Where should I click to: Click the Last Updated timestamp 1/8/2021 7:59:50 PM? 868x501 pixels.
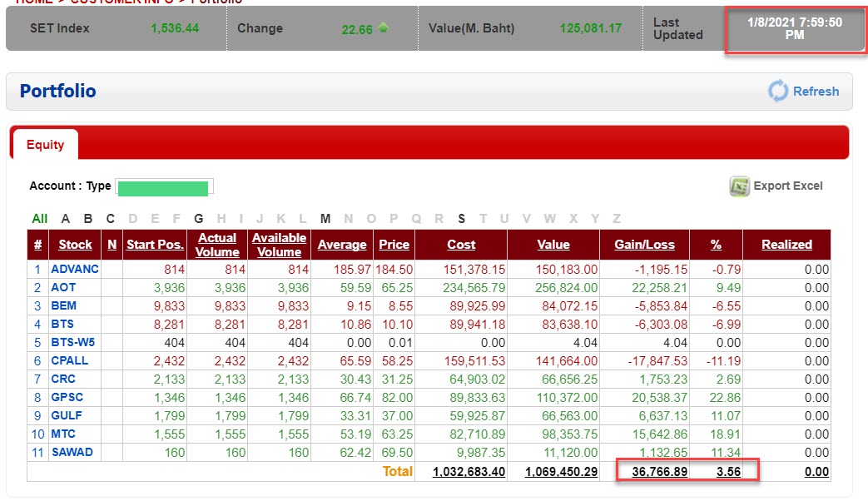[x=795, y=28]
